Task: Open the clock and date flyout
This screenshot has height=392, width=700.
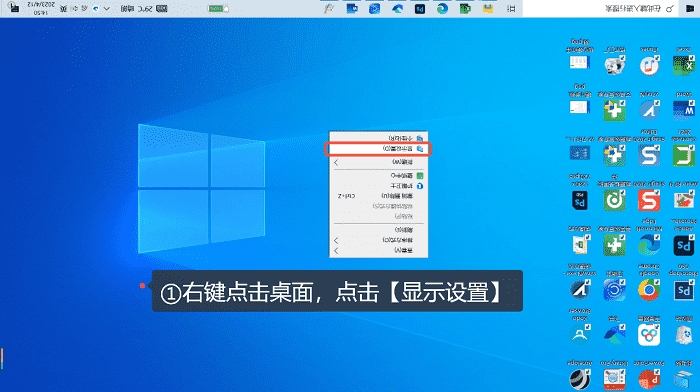Action: [41, 8]
